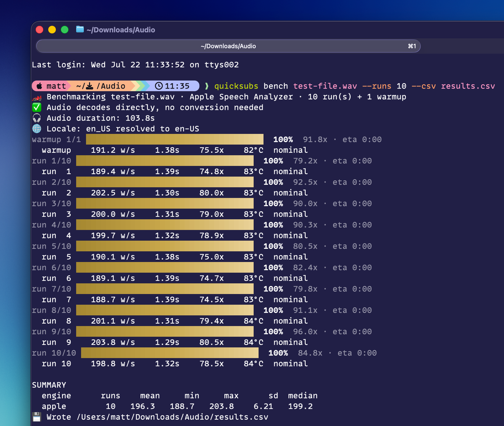
Task: Click the '--runs' flag text
Action: pos(377,86)
